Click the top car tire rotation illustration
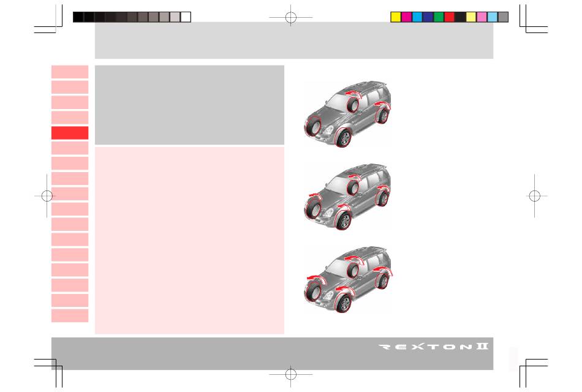This screenshot has height=392, width=582. pyautogui.click(x=347, y=114)
